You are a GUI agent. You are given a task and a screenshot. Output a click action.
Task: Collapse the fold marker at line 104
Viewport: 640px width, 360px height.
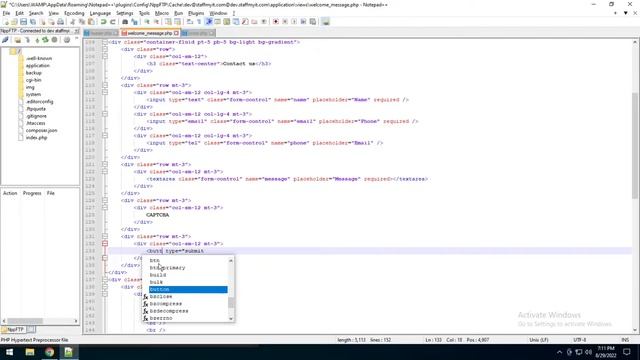(x=105, y=42)
